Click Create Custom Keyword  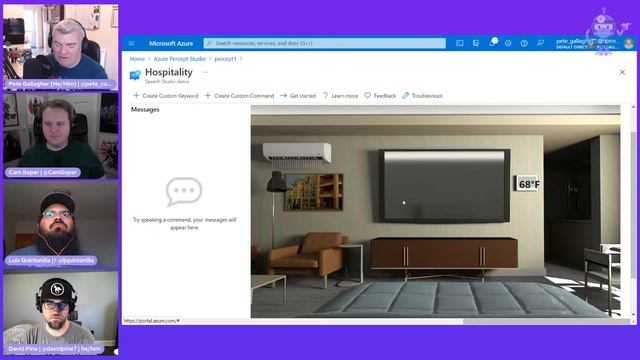166,96
